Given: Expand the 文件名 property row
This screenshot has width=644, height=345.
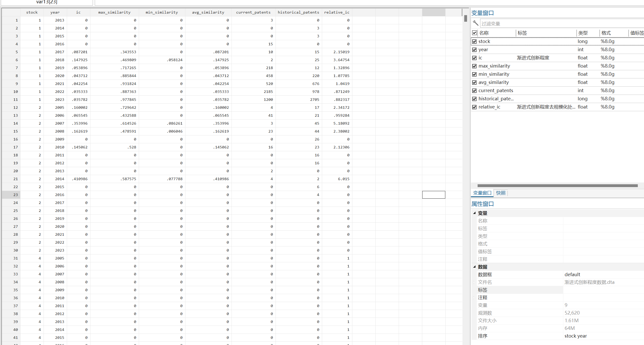Looking at the screenshot, I should tap(474, 282).
